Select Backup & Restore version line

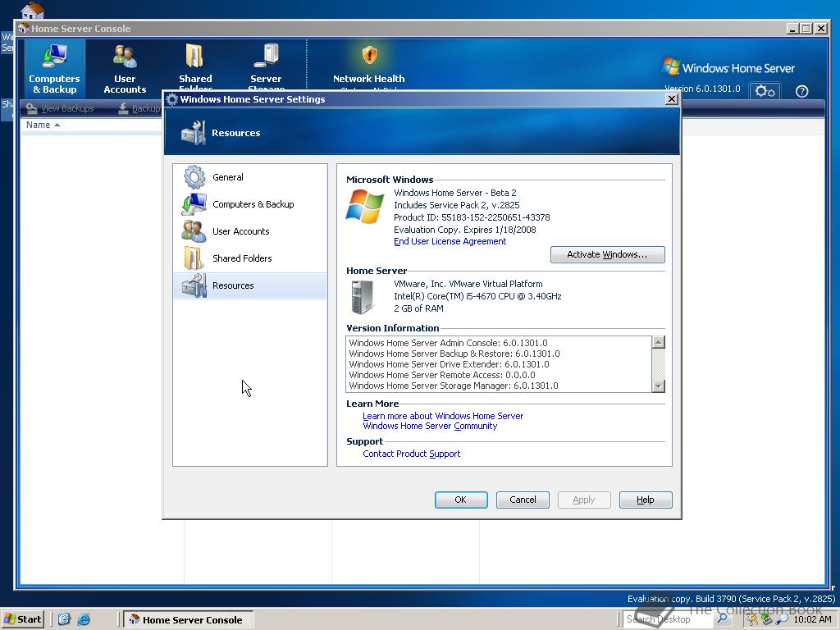454,354
